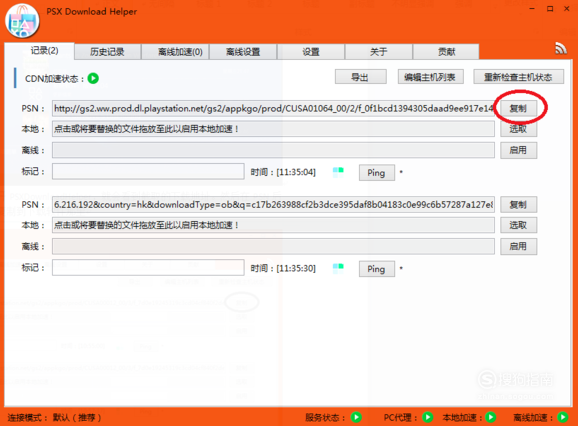This screenshot has width=578, height=426.
Task: Minimize the PSX Download Helper window
Action: tap(532, 8)
